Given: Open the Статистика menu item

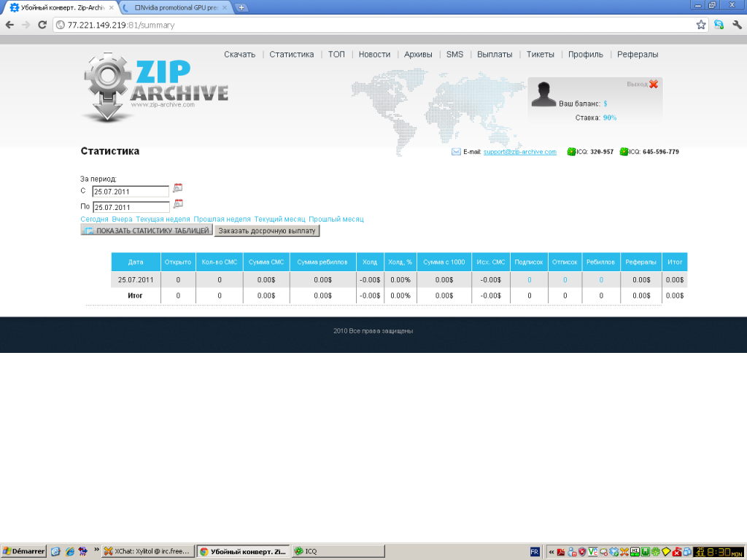Looking at the screenshot, I should click(x=292, y=54).
